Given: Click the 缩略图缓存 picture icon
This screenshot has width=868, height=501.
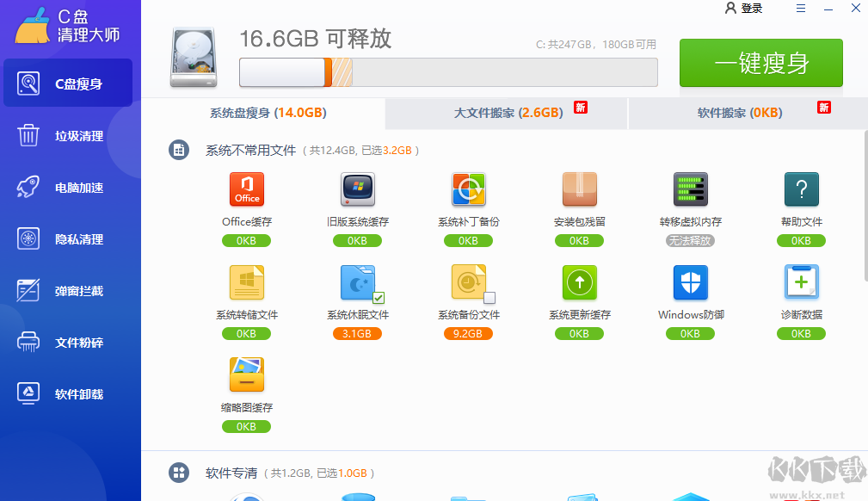Looking at the screenshot, I should click(x=247, y=375).
